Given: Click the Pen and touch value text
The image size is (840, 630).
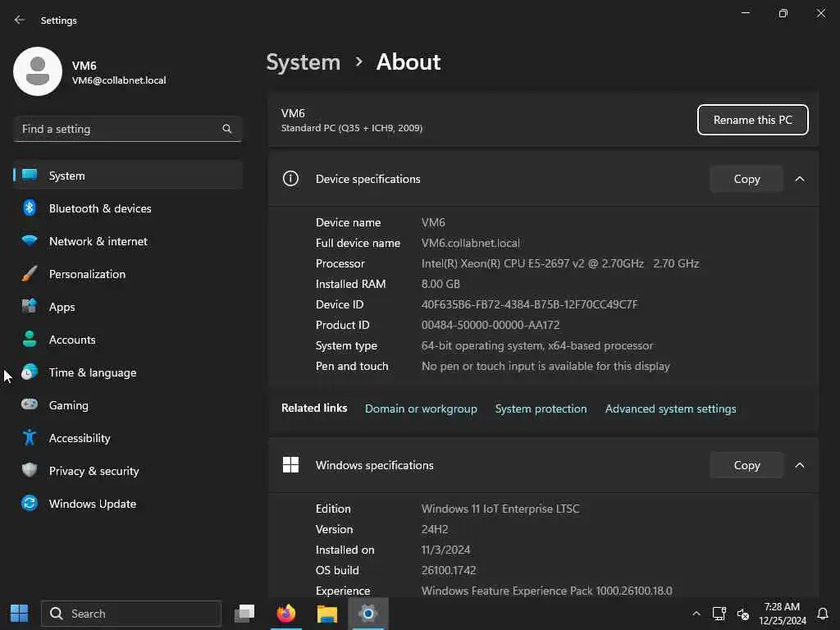Looking at the screenshot, I should [x=546, y=366].
